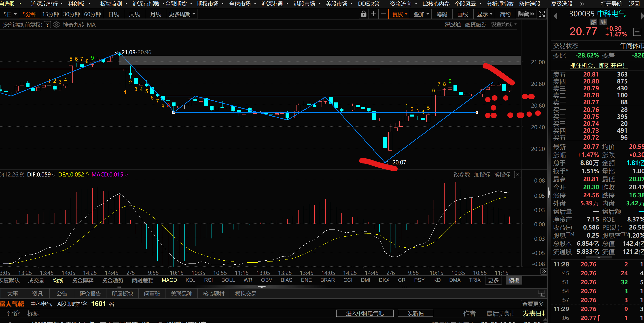Image resolution: width=644 pixels, height=323 pixels.
Task: Click 查看更多 button
Action: tap(533, 304)
